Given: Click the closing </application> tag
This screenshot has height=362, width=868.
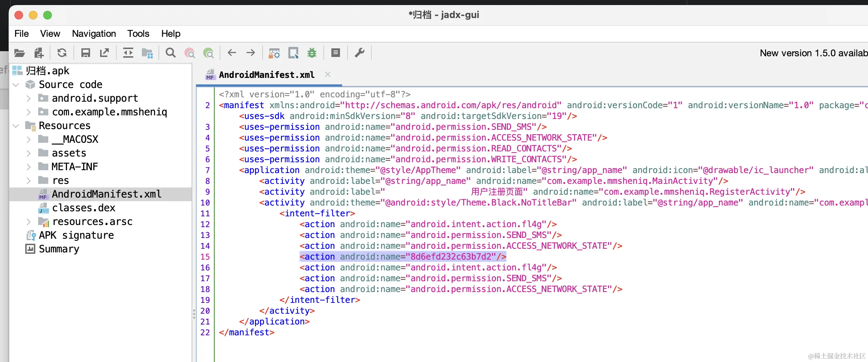Looking at the screenshot, I should [274, 322].
